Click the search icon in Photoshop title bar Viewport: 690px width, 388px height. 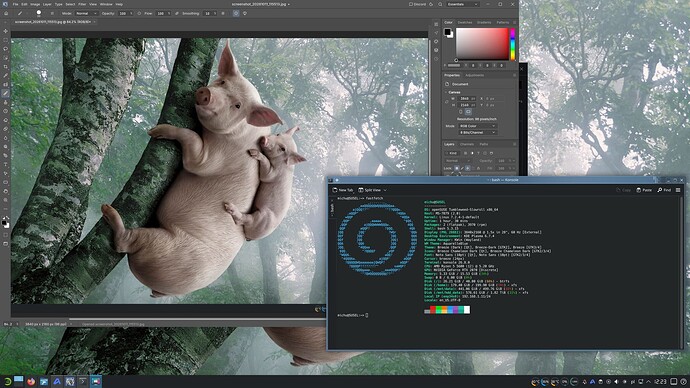(440, 4)
